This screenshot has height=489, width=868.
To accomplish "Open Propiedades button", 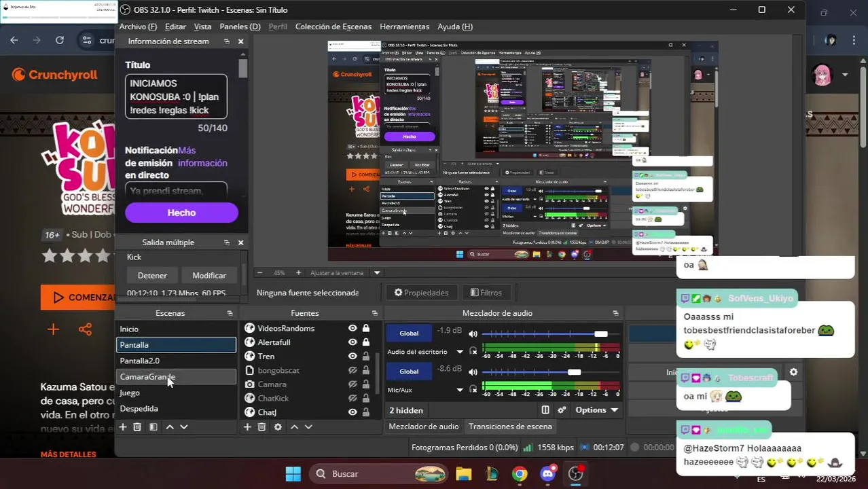I will coord(422,293).
